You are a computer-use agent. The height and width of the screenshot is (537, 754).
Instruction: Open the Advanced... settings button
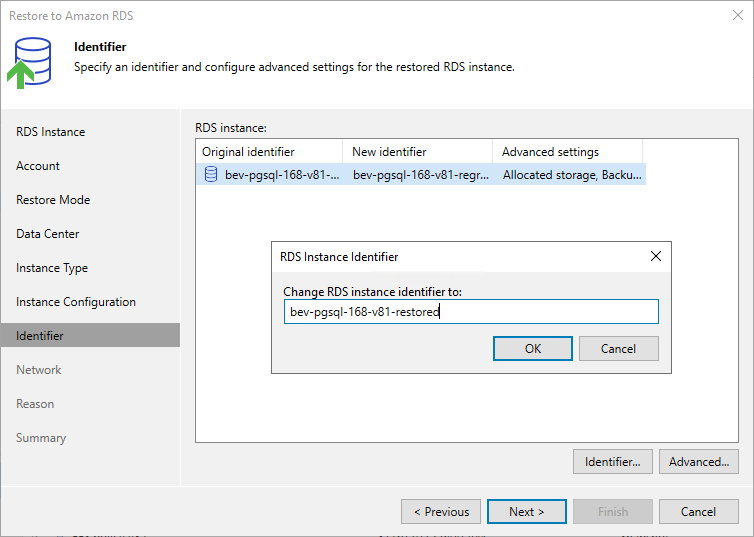699,462
